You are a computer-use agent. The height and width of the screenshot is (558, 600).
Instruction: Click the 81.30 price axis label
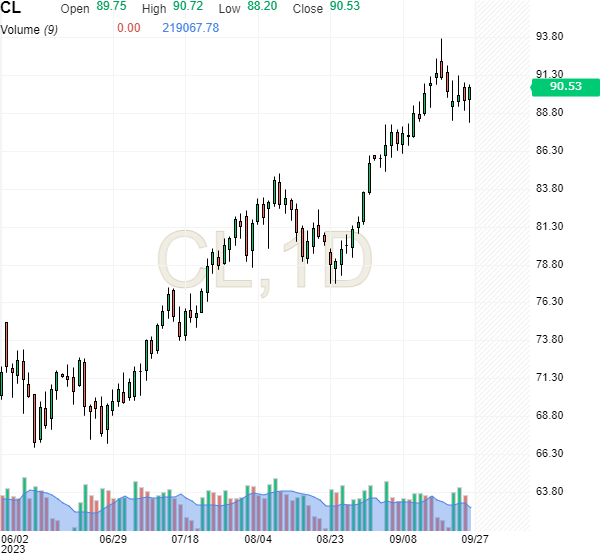click(x=549, y=226)
